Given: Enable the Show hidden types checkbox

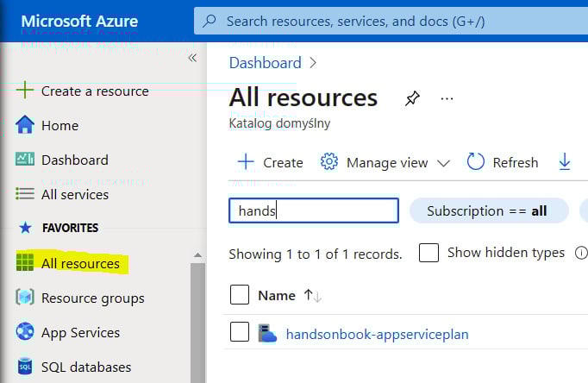Looking at the screenshot, I should pos(428,253).
